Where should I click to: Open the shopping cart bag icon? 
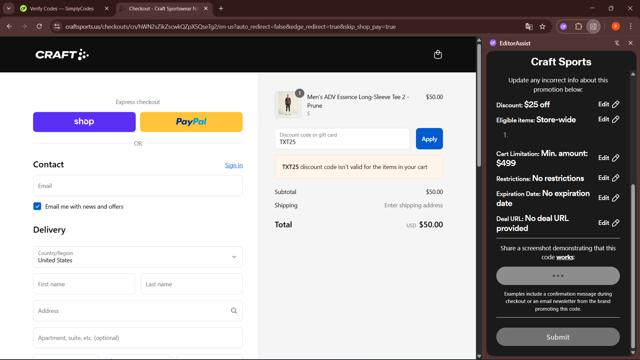pos(438,55)
